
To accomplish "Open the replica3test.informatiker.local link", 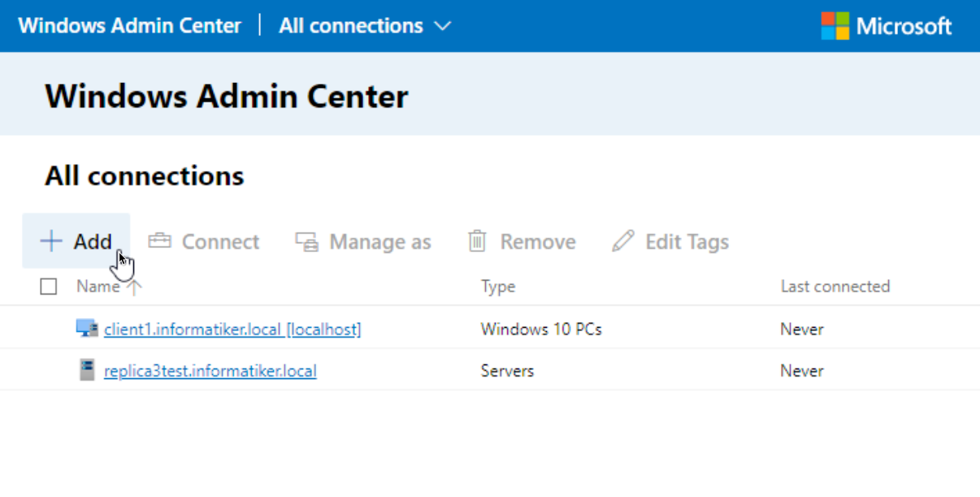I will click(x=210, y=371).
